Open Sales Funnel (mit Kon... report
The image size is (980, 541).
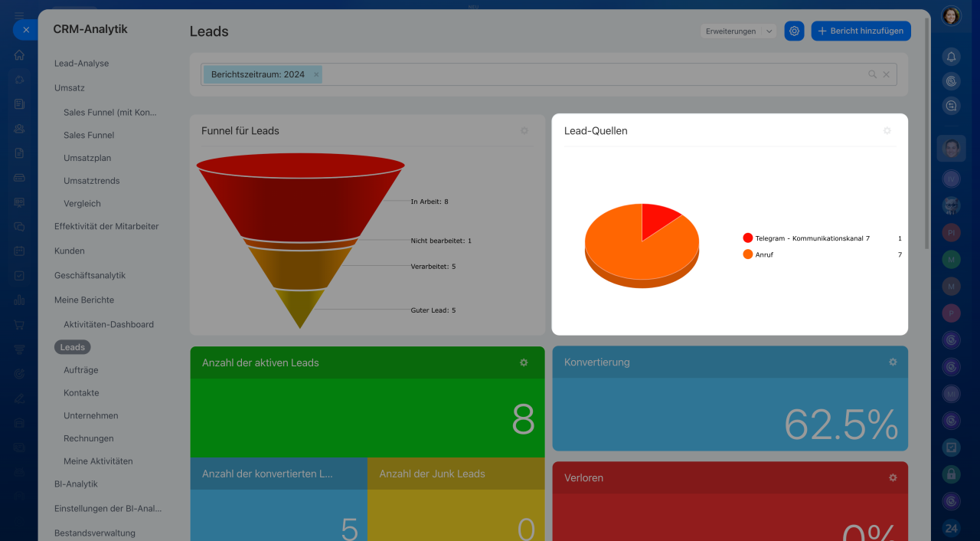110,112
